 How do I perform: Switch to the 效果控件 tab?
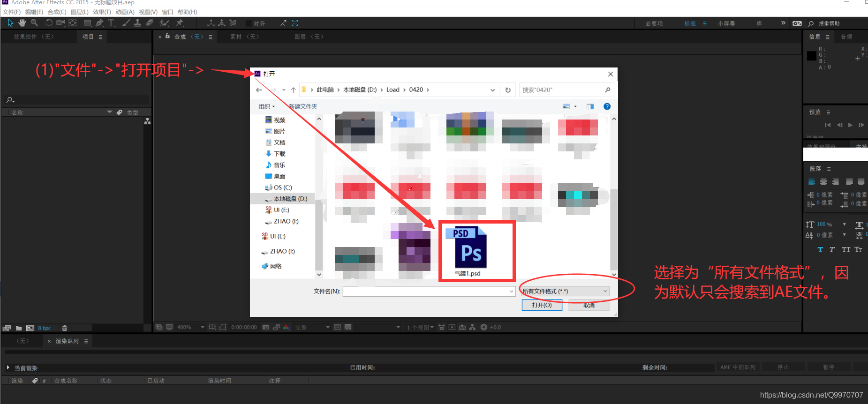tap(34, 37)
